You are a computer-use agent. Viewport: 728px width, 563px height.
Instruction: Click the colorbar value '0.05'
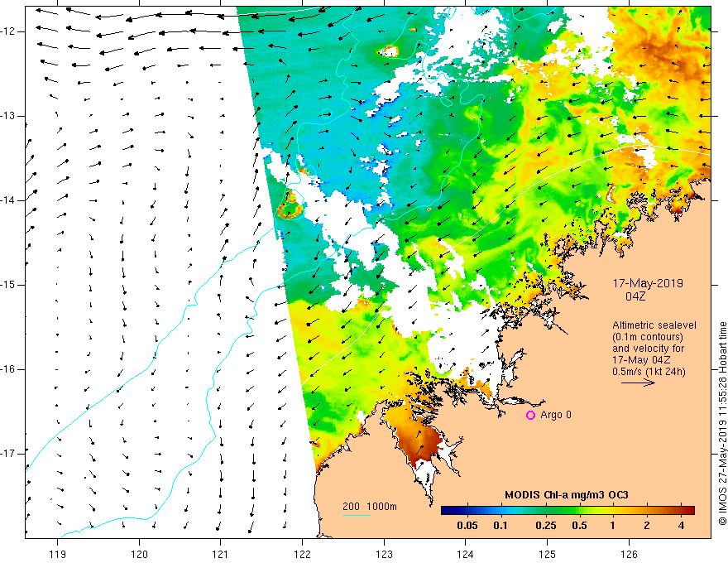(467, 526)
